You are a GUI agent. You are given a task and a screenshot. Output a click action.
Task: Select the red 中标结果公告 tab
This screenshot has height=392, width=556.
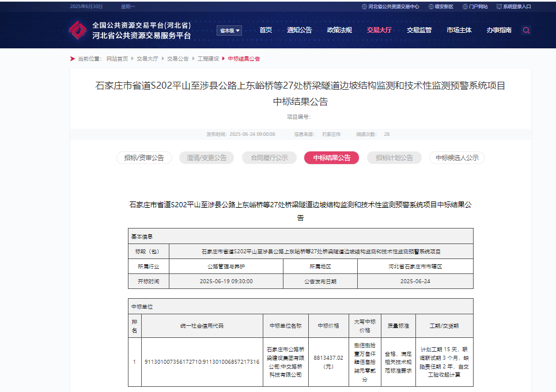click(x=331, y=158)
